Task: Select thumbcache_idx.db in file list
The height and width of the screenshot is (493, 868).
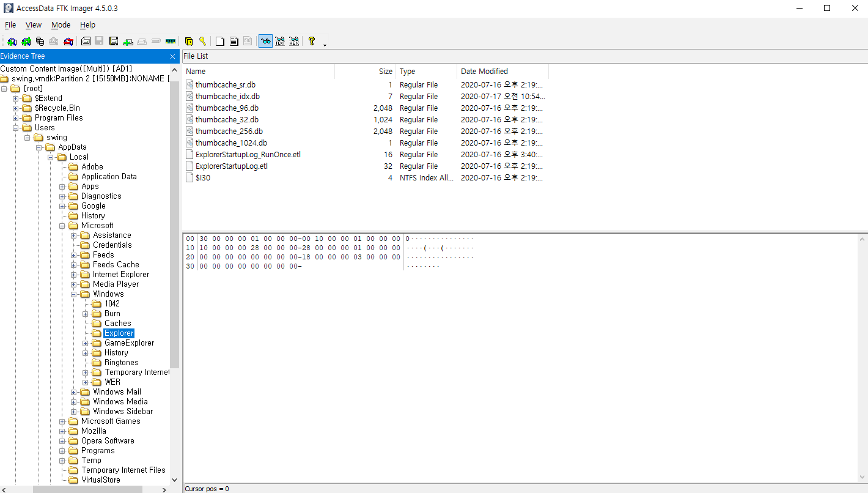Action: click(227, 96)
